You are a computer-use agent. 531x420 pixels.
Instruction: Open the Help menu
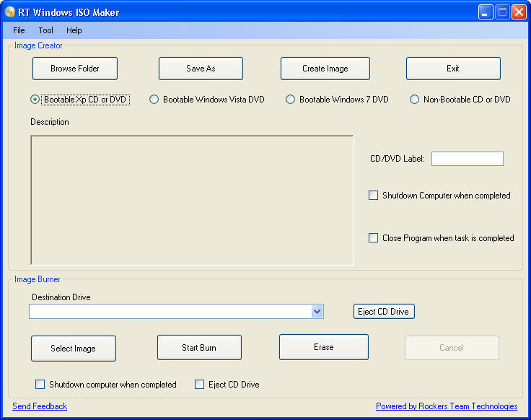74,30
